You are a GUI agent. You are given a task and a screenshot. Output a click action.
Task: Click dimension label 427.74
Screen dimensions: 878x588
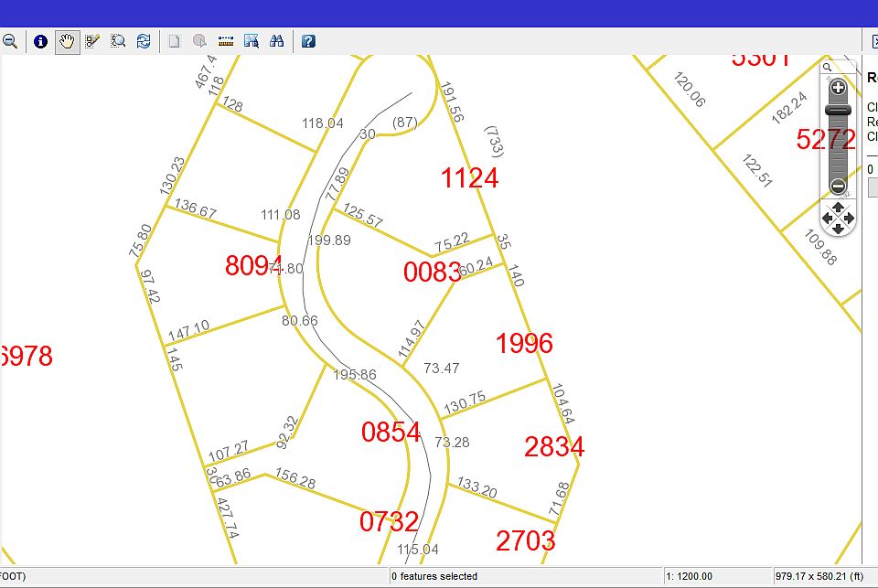coord(228,518)
